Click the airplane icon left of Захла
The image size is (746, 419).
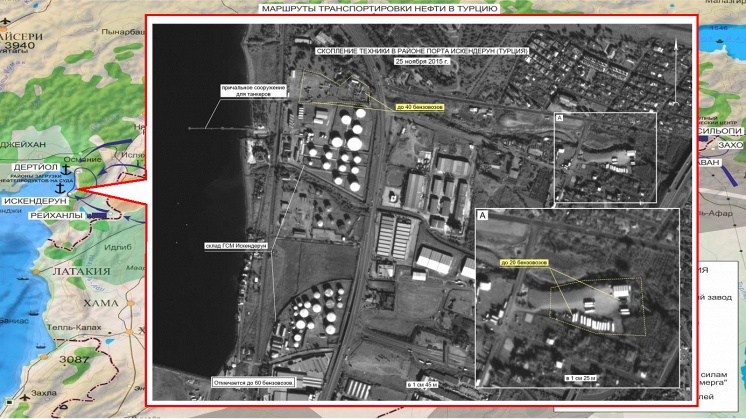click(23, 397)
